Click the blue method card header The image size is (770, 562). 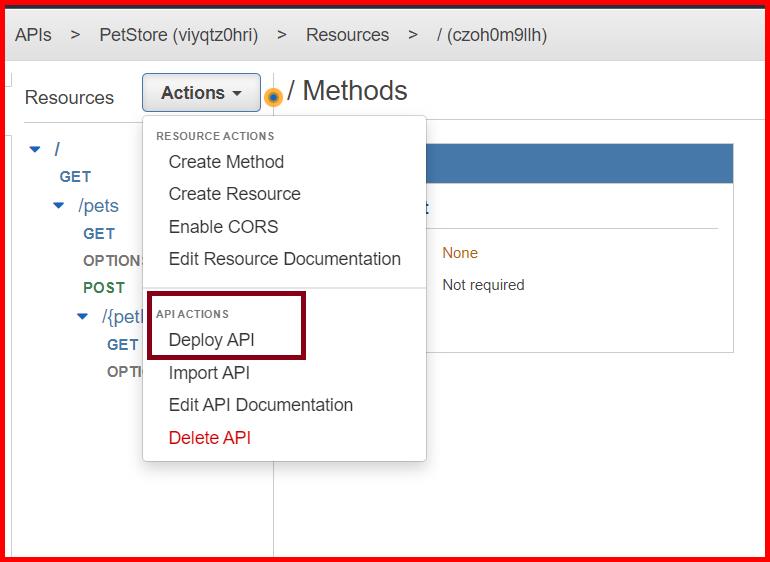(579, 164)
